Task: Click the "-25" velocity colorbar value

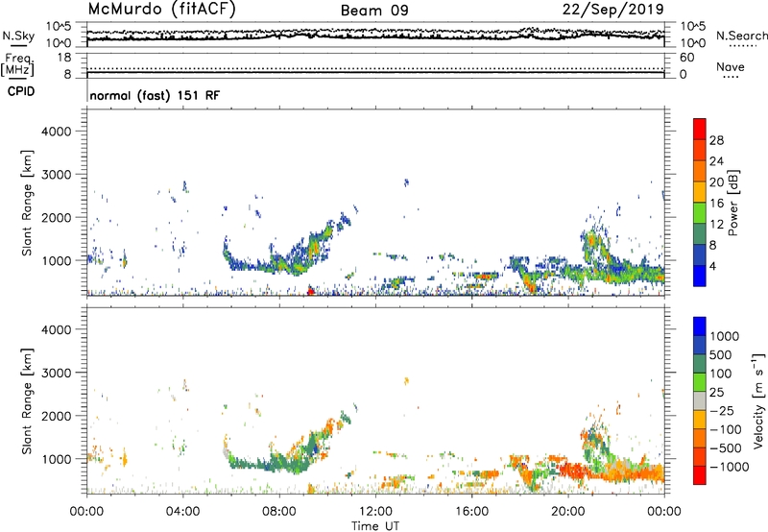Action: pos(721,410)
